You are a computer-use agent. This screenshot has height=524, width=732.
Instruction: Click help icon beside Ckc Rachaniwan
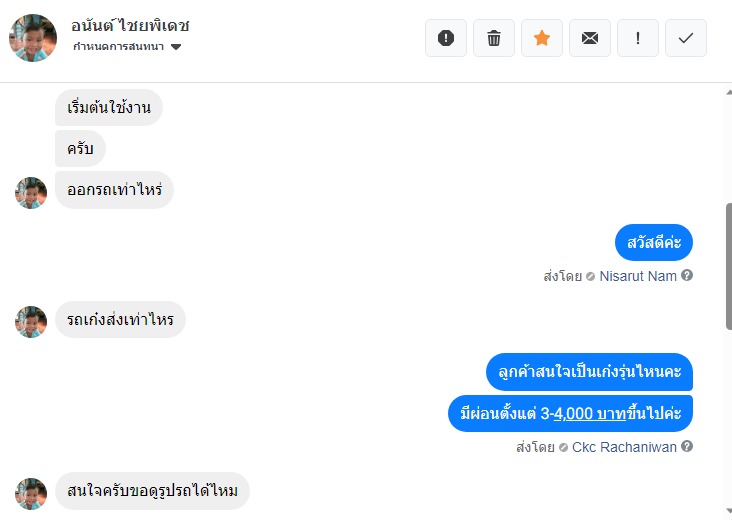point(687,447)
